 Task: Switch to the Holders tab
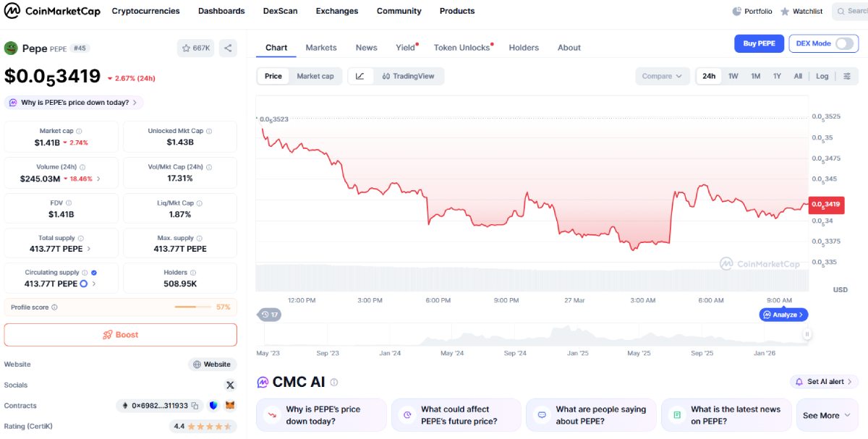click(524, 48)
